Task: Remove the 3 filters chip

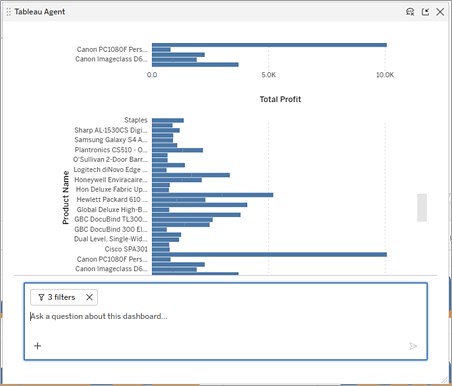Action: [x=89, y=297]
